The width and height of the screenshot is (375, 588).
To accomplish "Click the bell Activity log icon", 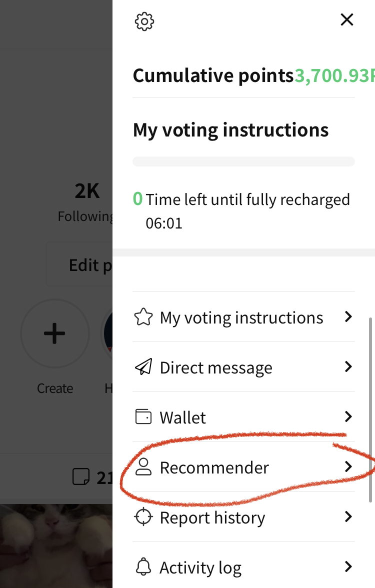I will click(143, 567).
